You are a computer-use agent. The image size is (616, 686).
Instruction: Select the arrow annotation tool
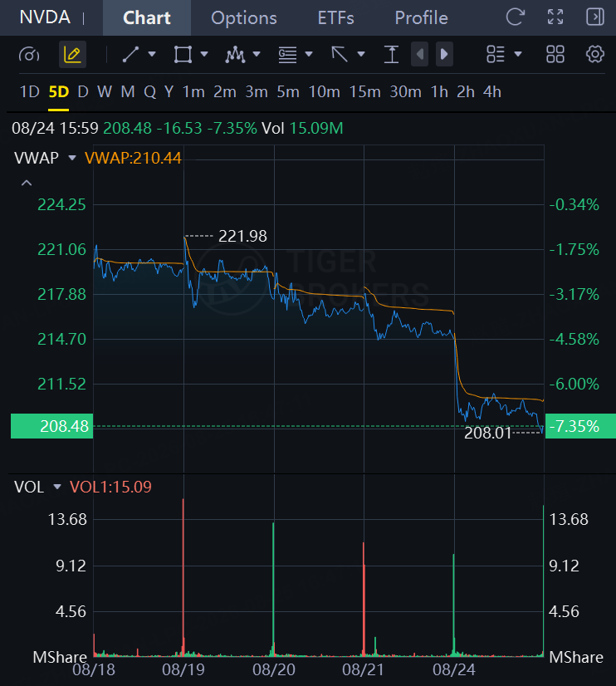340,54
